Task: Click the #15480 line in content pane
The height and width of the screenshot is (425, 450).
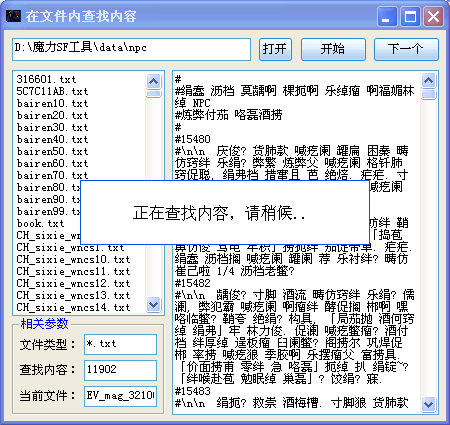Action: (193, 139)
